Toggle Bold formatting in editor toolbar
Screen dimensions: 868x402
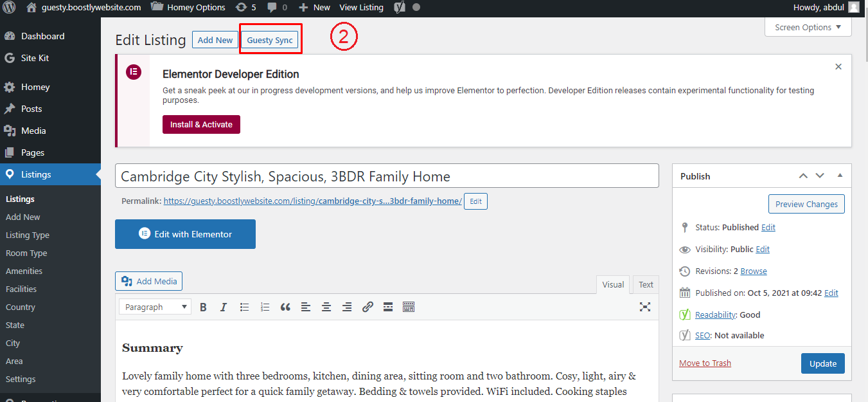[203, 307]
